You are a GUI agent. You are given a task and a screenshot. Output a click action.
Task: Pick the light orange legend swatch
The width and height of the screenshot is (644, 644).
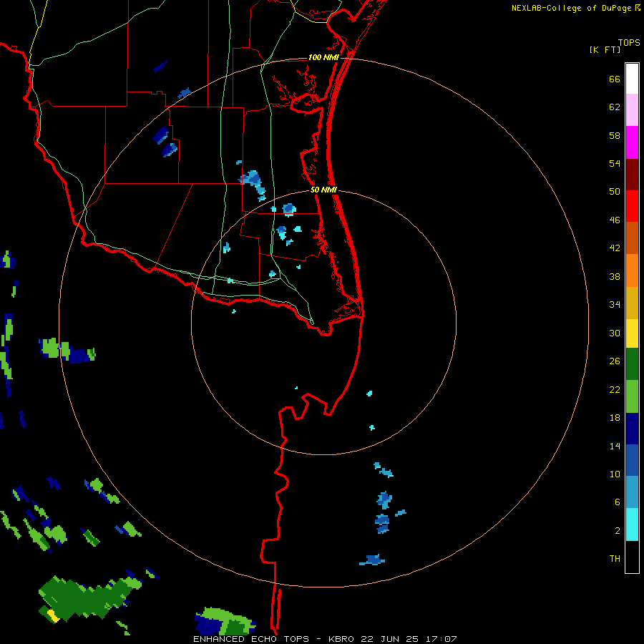(632, 270)
